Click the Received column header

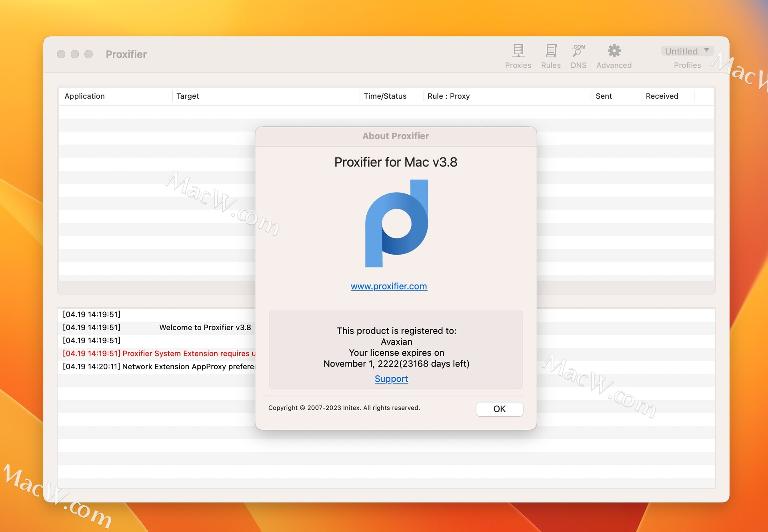(x=662, y=96)
